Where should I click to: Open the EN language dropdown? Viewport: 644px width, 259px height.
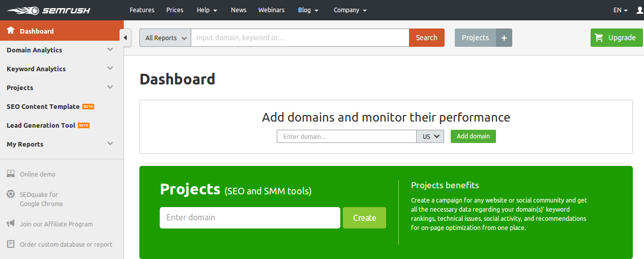pos(620,10)
